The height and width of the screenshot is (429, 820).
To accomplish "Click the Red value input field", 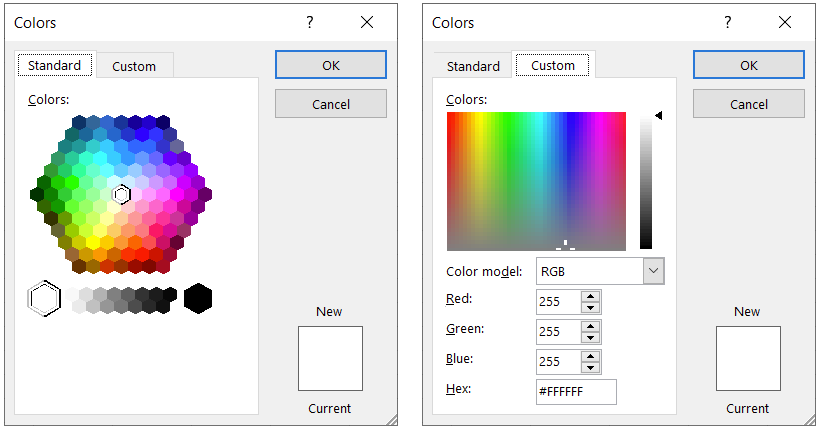I will point(556,301).
